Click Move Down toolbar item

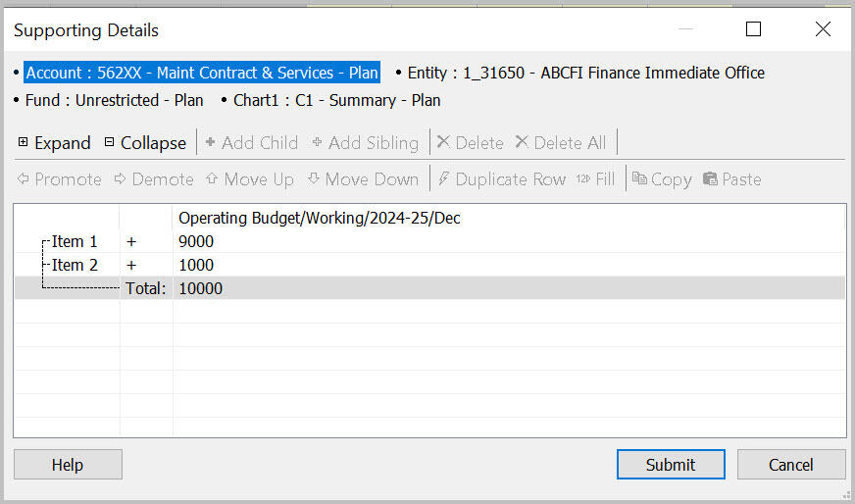(363, 179)
